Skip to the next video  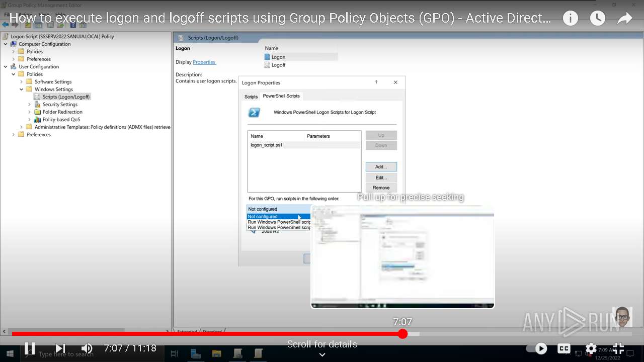click(60, 348)
